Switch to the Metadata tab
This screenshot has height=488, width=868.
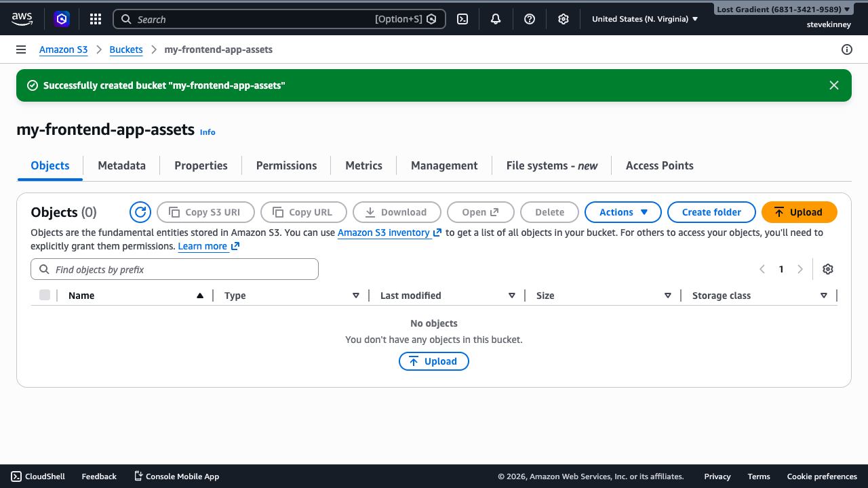[121, 165]
